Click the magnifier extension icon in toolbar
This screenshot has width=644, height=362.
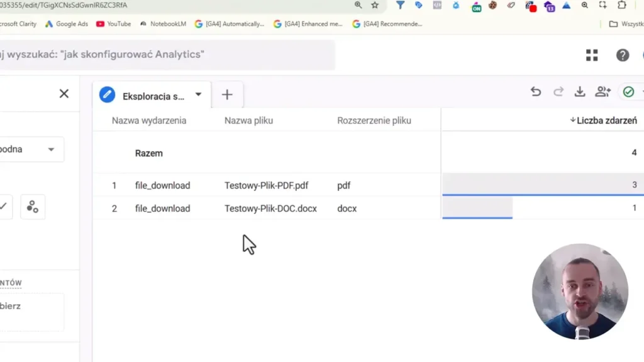click(584, 5)
